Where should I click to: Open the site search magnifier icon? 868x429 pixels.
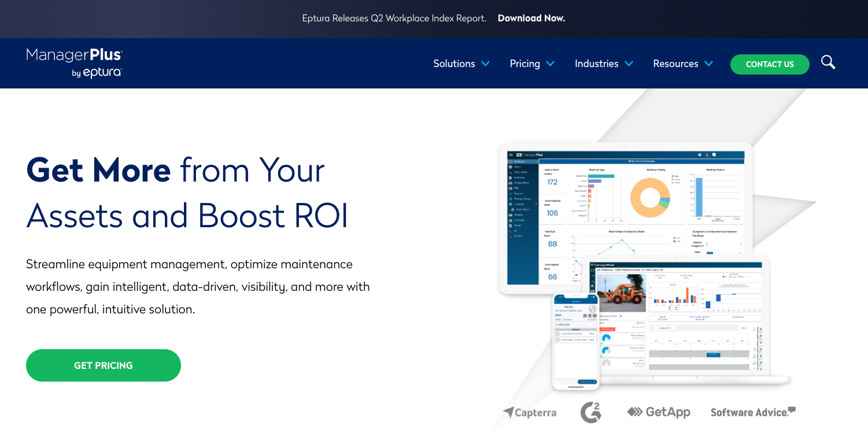coord(828,62)
